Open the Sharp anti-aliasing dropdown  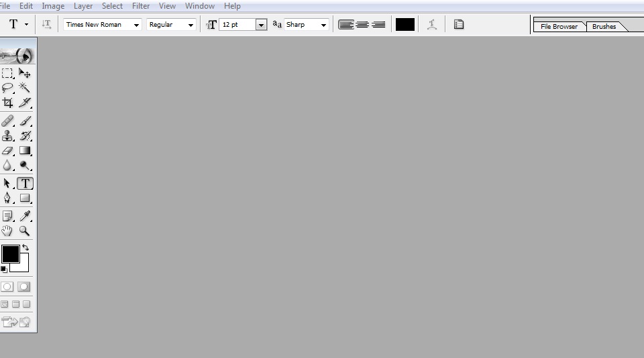click(x=323, y=25)
